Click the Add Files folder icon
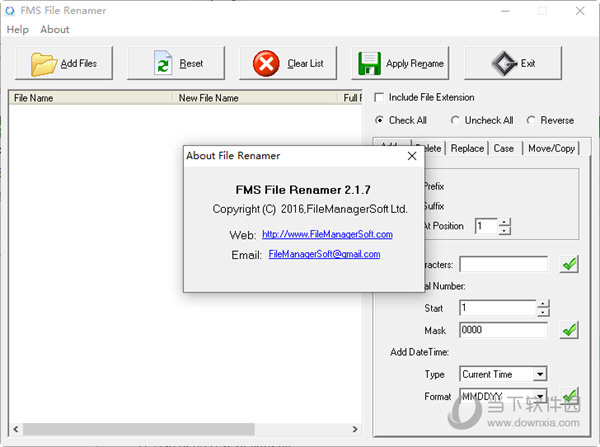 click(43, 64)
